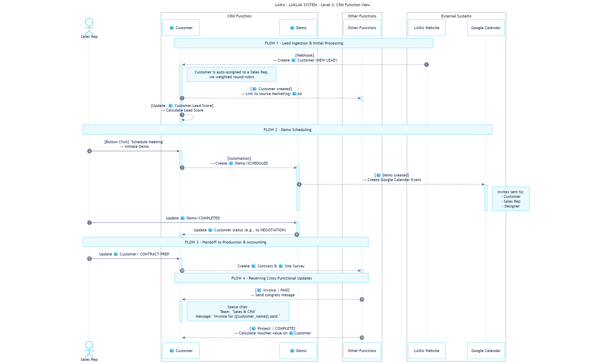Image resolution: width=600 pixels, height=364 pixels.
Task: Click the 'Space chat' note box
Action: (238, 312)
